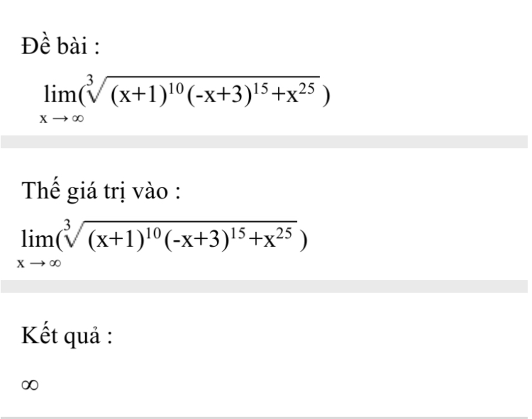Click the 'lim' text in second formula
Viewport: 532px width, 419px height.
37,239
